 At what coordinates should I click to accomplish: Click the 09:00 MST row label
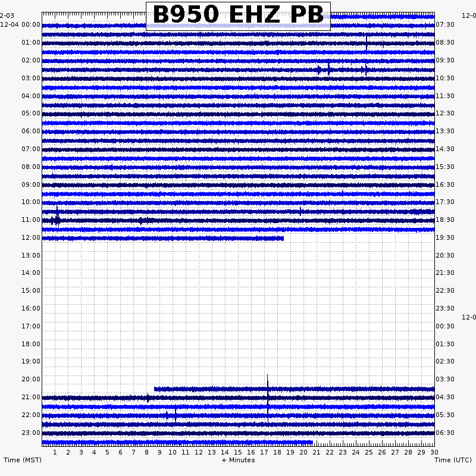click(x=31, y=185)
